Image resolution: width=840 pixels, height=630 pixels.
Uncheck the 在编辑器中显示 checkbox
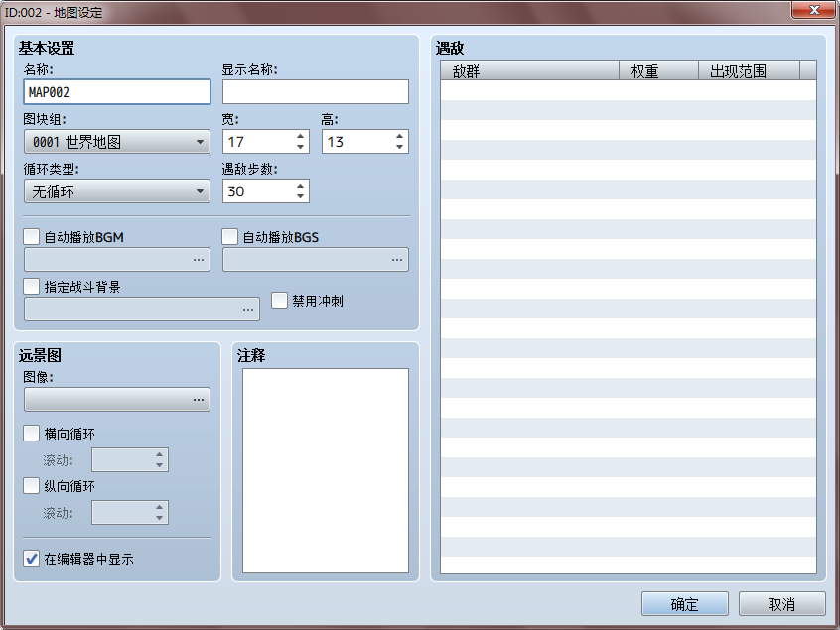32,559
